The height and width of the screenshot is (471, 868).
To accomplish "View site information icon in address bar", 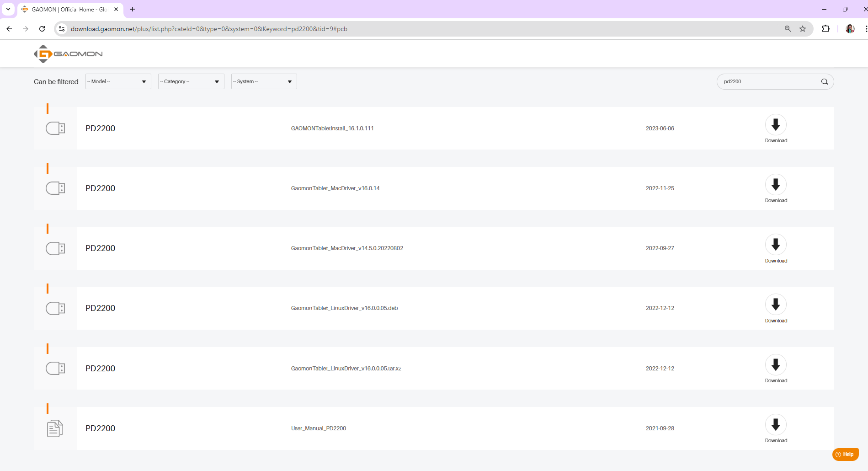I will click(62, 29).
